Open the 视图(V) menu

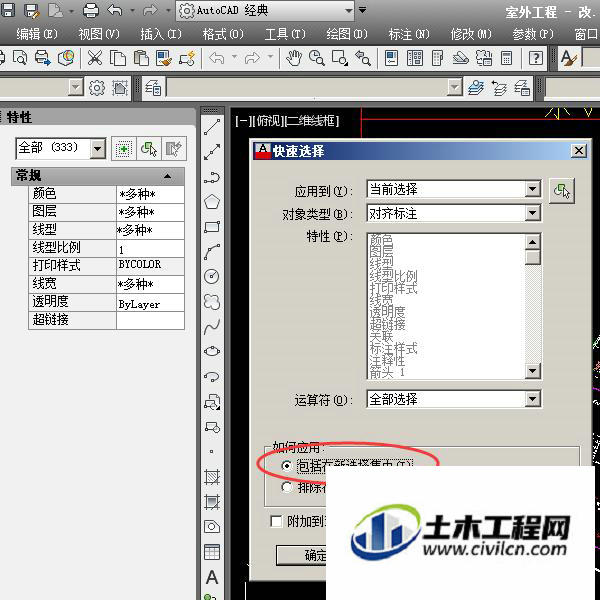[99, 34]
